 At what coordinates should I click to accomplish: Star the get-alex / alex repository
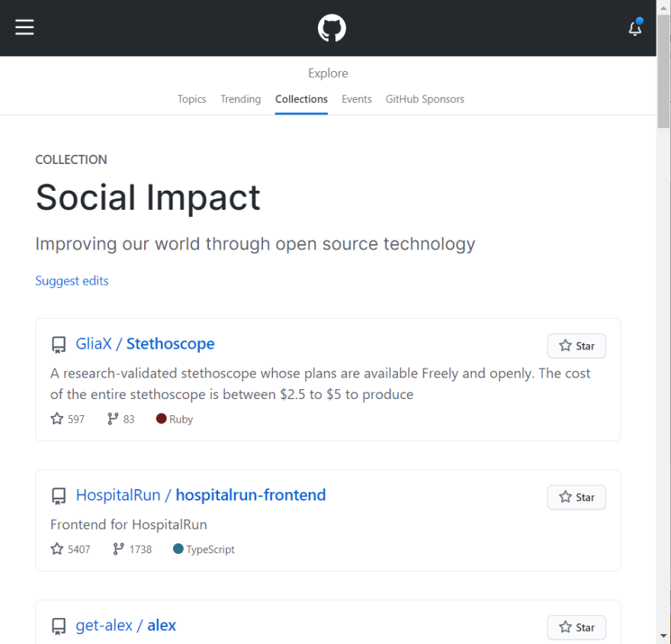coord(576,627)
